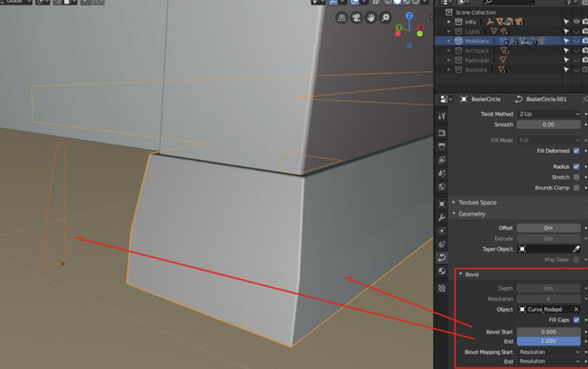Open the Tool settings properties tab

442,116
